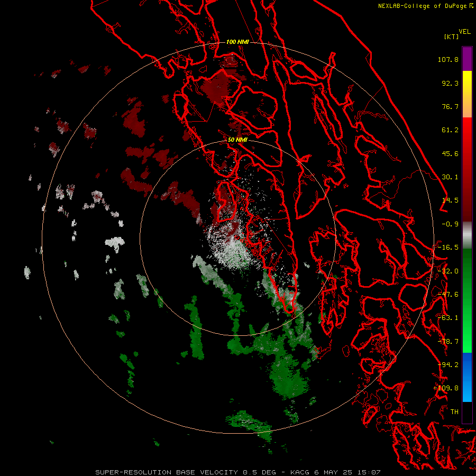Click the 100 NMI range ring label
476x476 pixels.
pyautogui.click(x=237, y=42)
